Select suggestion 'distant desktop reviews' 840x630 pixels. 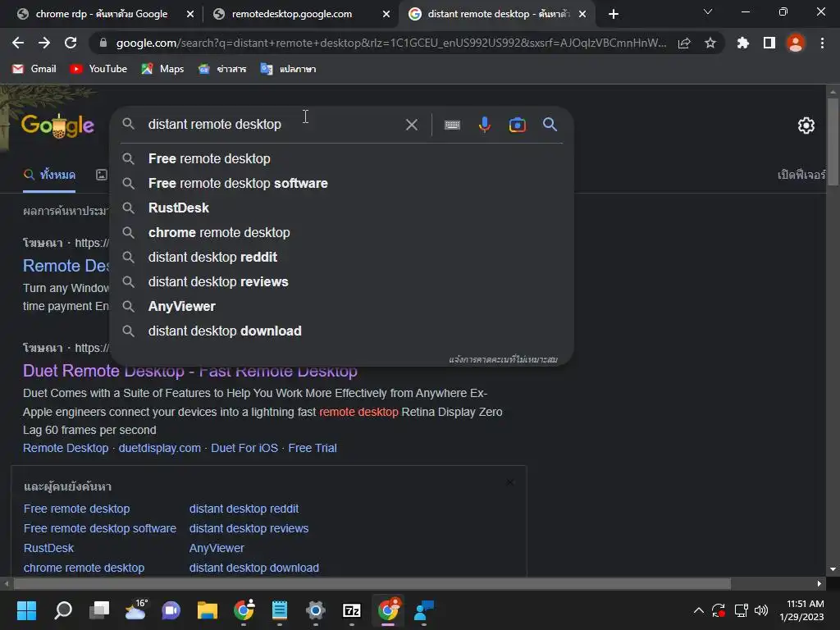pyautogui.click(x=341, y=282)
